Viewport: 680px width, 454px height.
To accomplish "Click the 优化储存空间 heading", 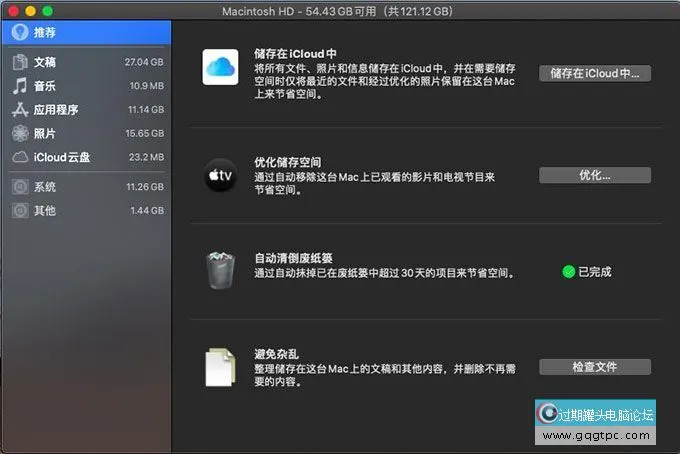I will tap(288, 162).
